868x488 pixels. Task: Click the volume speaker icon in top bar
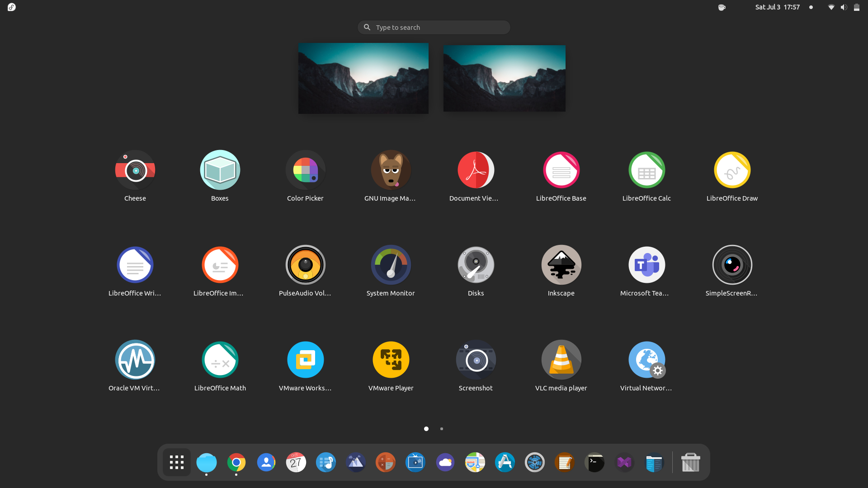(x=844, y=7)
